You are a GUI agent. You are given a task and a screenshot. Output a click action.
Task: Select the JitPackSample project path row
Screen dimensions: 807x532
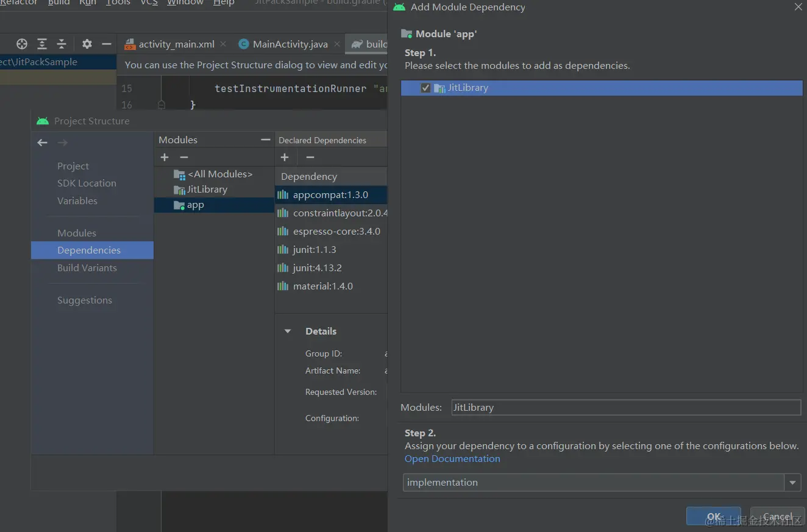coord(58,62)
